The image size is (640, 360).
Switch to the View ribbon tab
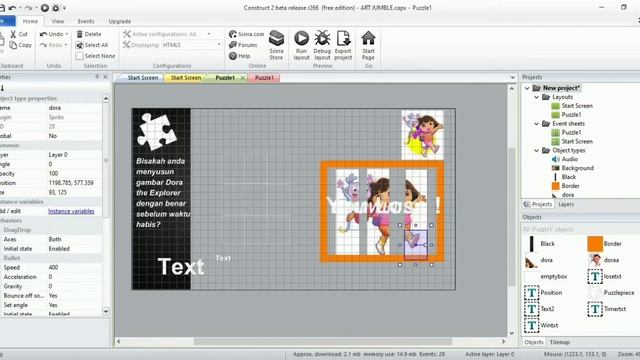click(58, 21)
